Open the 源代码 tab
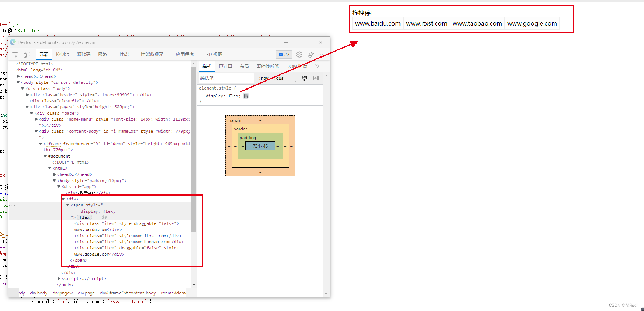 [84, 55]
